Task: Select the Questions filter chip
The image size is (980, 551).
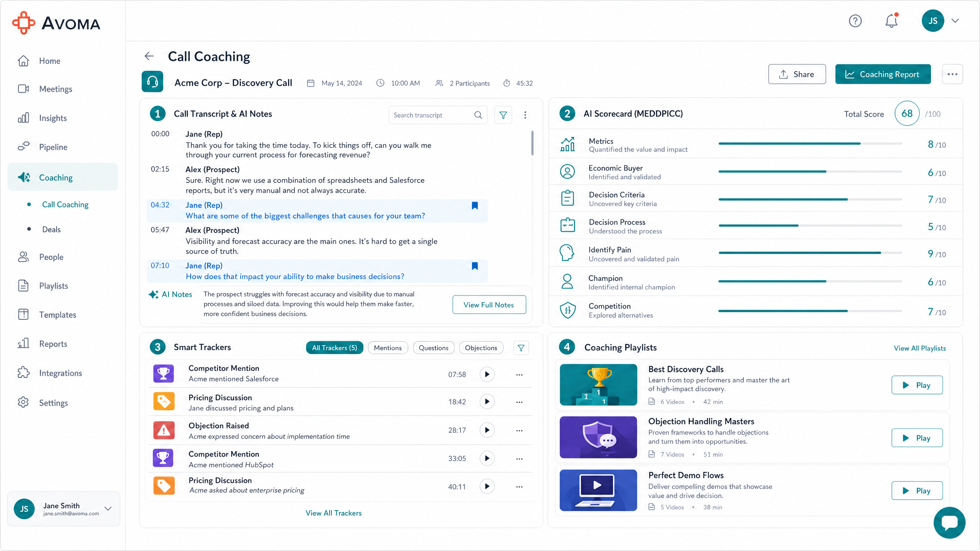Action: (433, 348)
